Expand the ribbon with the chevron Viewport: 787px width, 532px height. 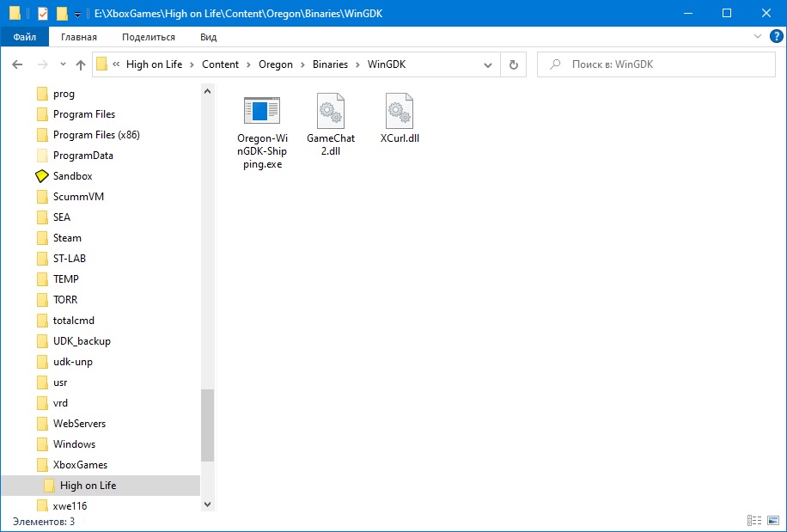758,37
